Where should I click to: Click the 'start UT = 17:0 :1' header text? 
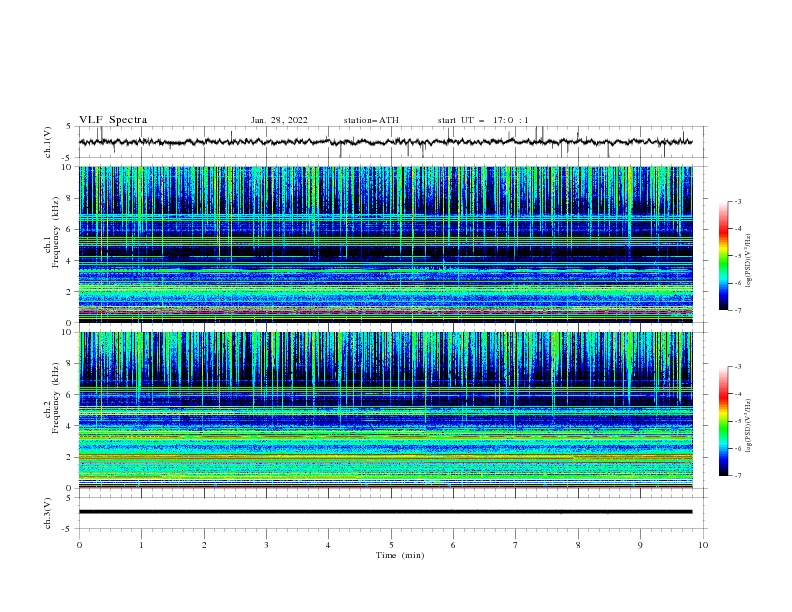(x=483, y=120)
